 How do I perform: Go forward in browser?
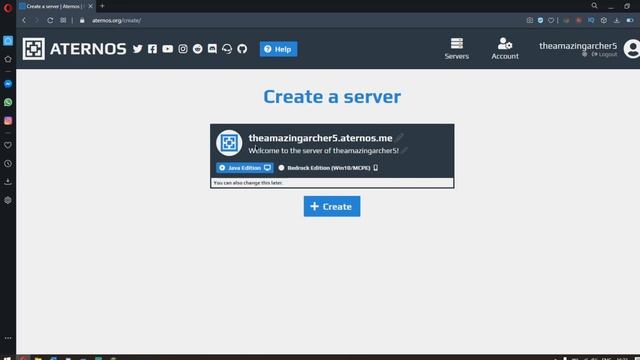(36, 20)
